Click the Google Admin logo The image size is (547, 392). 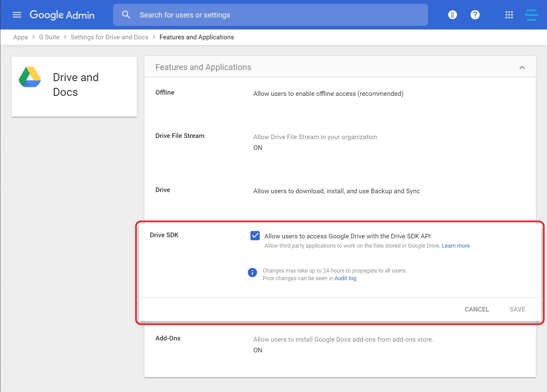click(x=62, y=15)
